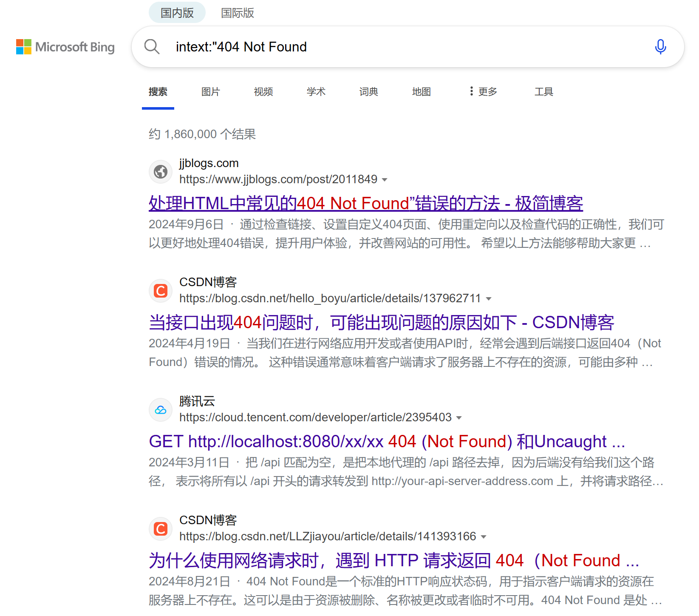Viewport: 699px width, 616px height.
Task: Click the jjblogs.com globe favicon
Action: tap(161, 172)
